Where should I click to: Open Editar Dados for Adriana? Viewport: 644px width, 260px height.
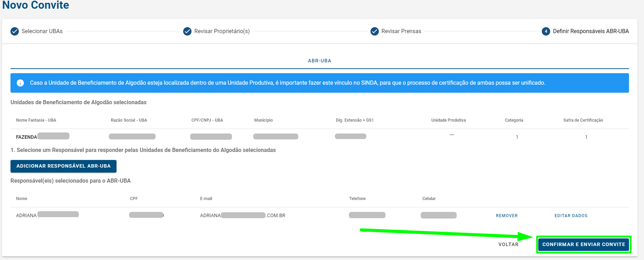coord(571,216)
